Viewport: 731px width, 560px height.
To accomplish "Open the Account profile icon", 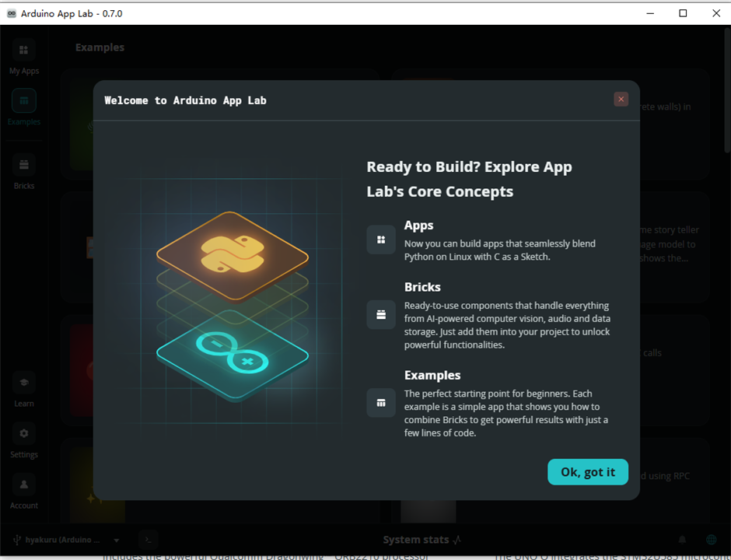I will (x=24, y=485).
